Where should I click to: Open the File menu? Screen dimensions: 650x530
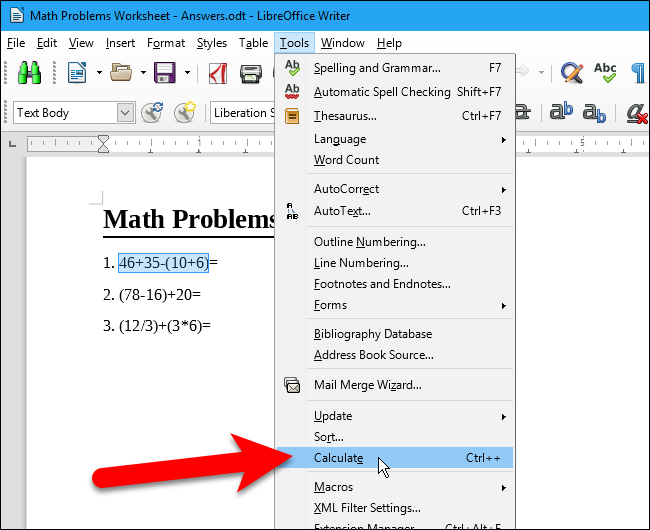tap(16, 43)
